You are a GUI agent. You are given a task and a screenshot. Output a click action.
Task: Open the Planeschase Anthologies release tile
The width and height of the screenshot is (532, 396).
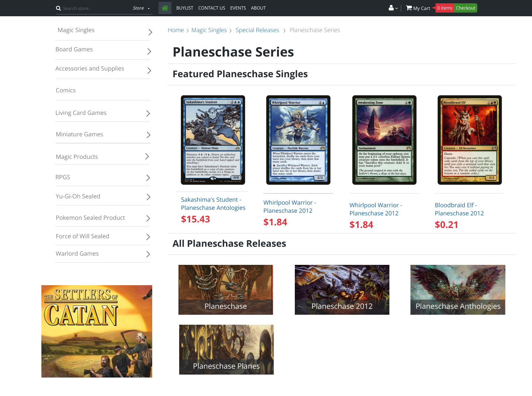click(458, 290)
